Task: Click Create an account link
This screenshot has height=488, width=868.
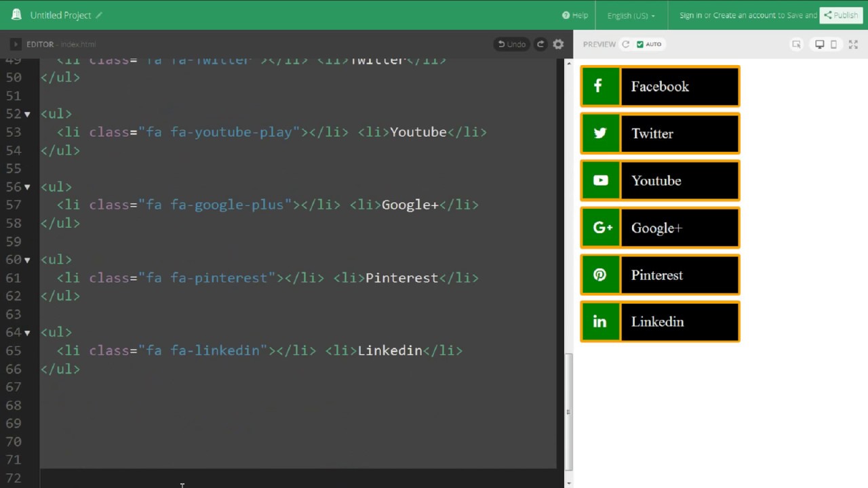Action: click(744, 15)
